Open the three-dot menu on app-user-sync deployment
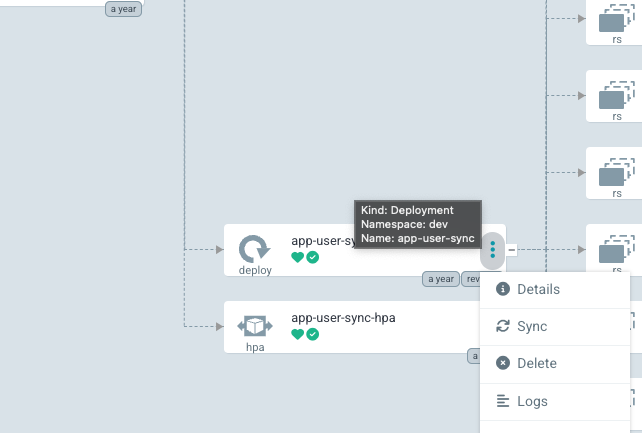The width and height of the screenshot is (642, 433). [x=492, y=249]
